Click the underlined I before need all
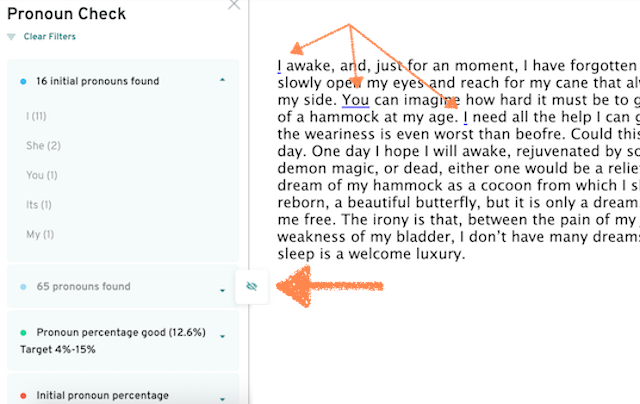 pyautogui.click(x=465, y=118)
